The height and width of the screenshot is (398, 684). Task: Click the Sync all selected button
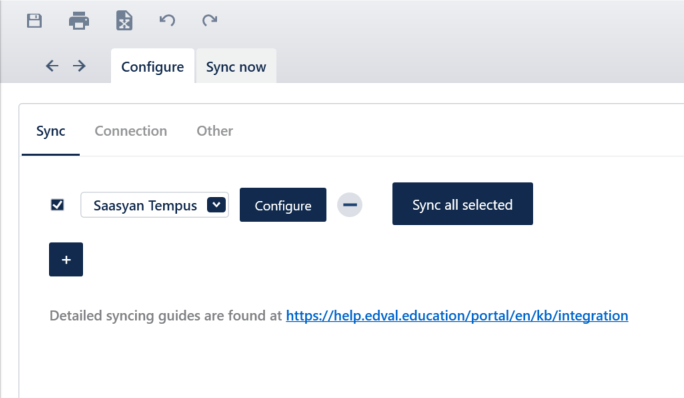[x=462, y=204]
